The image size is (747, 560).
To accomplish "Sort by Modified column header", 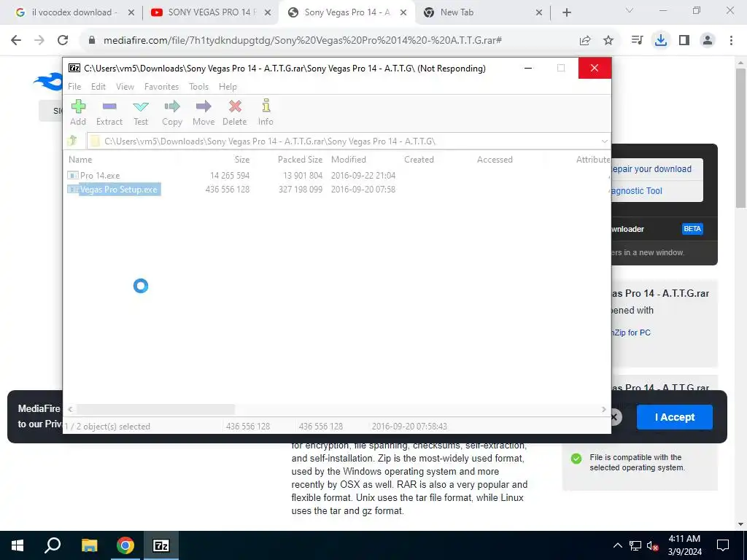I will (x=349, y=160).
